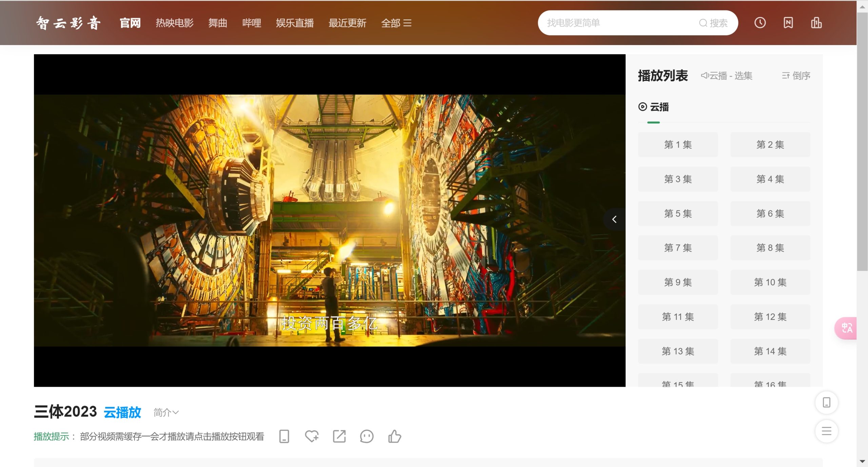The height and width of the screenshot is (467, 868).
Task: Open 最近更新 nav item
Action: (x=347, y=23)
